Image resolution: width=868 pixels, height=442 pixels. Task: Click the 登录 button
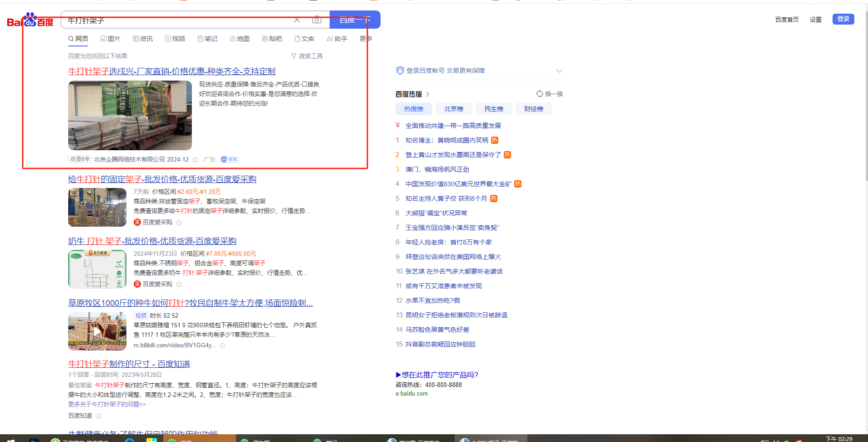pos(843,19)
